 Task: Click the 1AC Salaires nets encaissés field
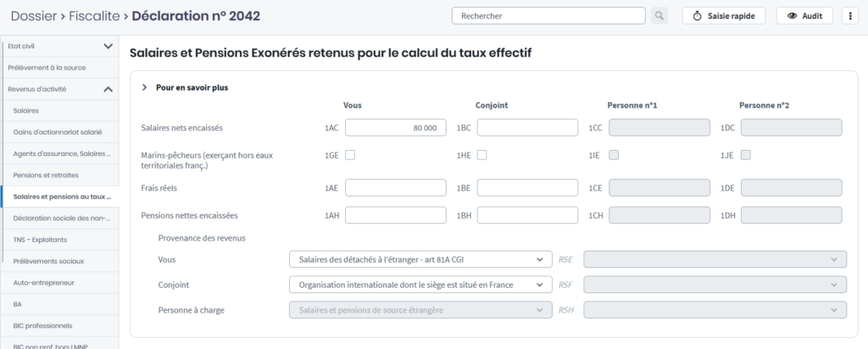pos(395,128)
